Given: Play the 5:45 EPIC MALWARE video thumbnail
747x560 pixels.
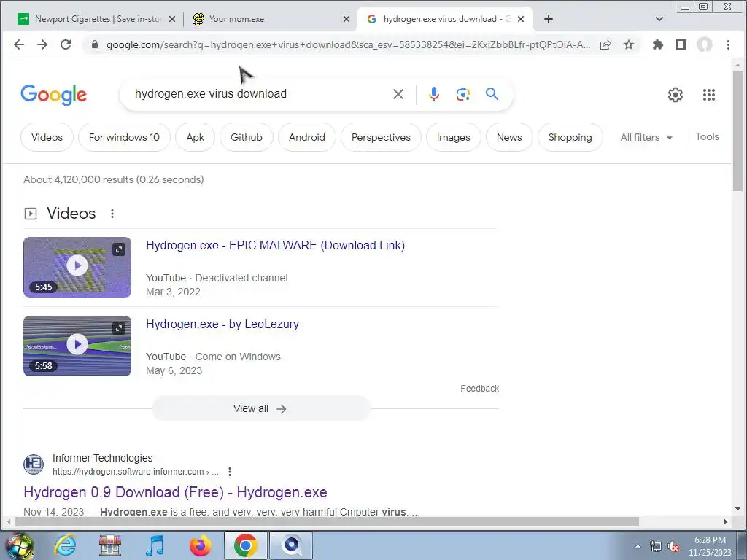Looking at the screenshot, I should coord(77,267).
